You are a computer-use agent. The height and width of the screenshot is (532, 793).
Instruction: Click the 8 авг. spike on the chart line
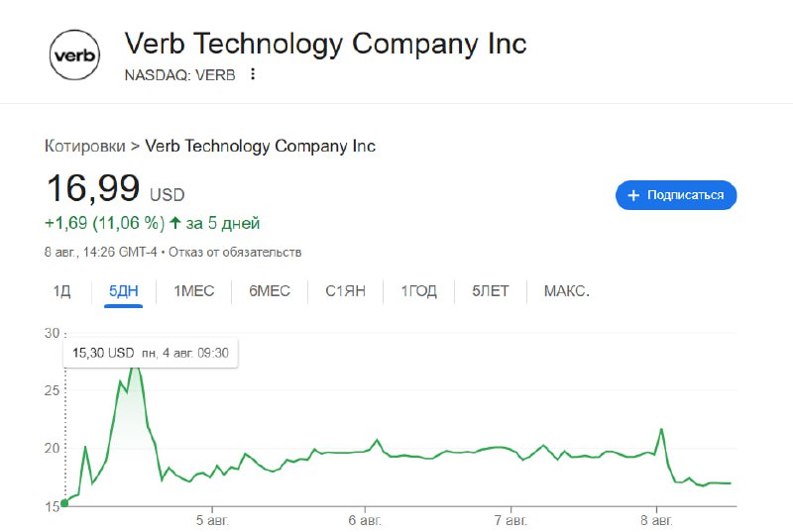(661, 429)
